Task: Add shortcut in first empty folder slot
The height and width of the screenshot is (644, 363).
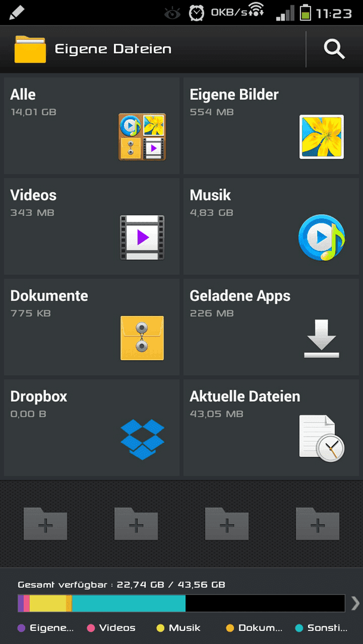Action: click(x=45, y=524)
